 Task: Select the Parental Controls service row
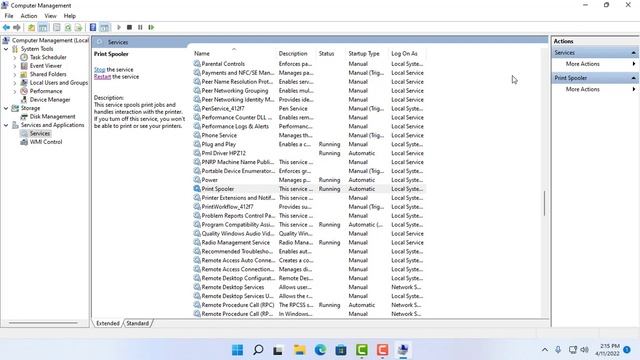(309, 64)
